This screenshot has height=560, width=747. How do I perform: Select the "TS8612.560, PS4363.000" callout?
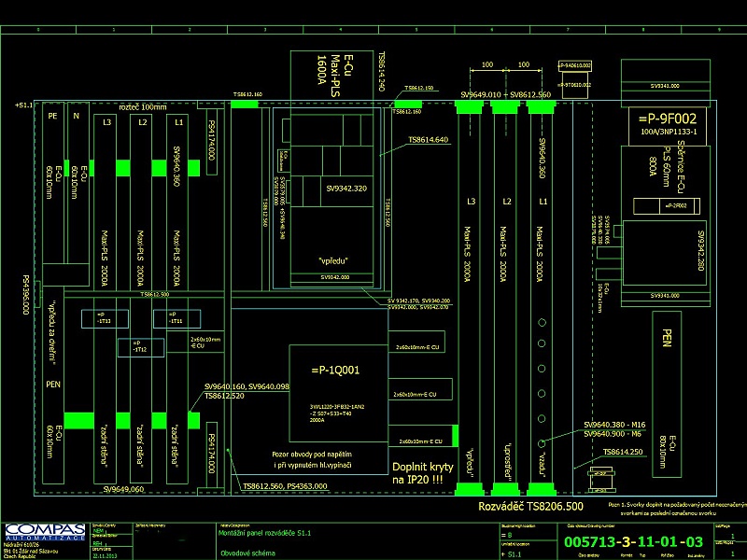click(x=285, y=486)
